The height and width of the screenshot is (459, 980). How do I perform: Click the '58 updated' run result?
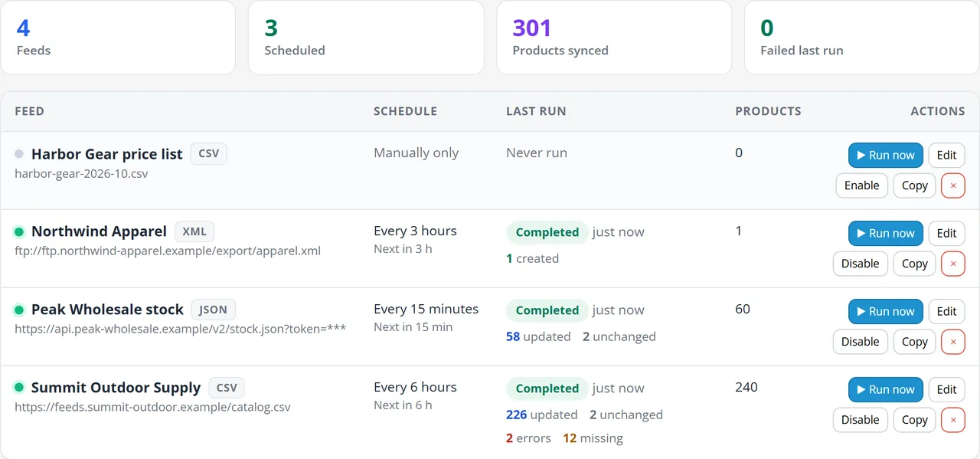(x=538, y=336)
